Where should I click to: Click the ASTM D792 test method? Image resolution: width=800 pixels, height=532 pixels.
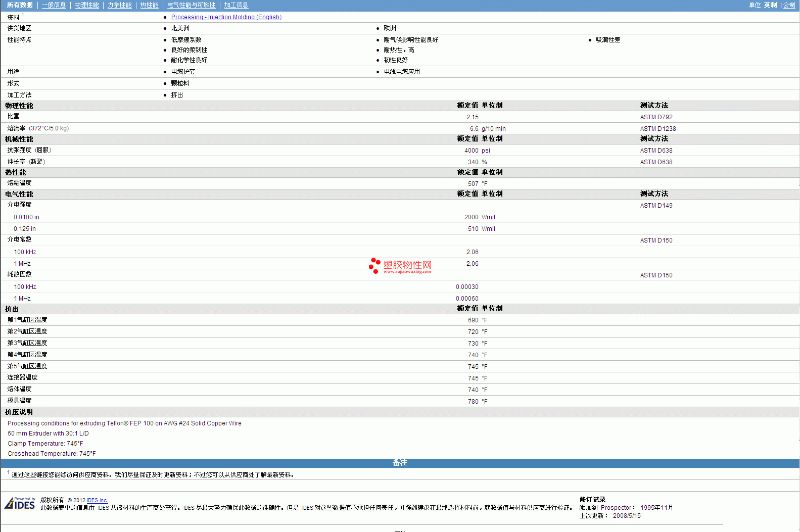coord(656,117)
